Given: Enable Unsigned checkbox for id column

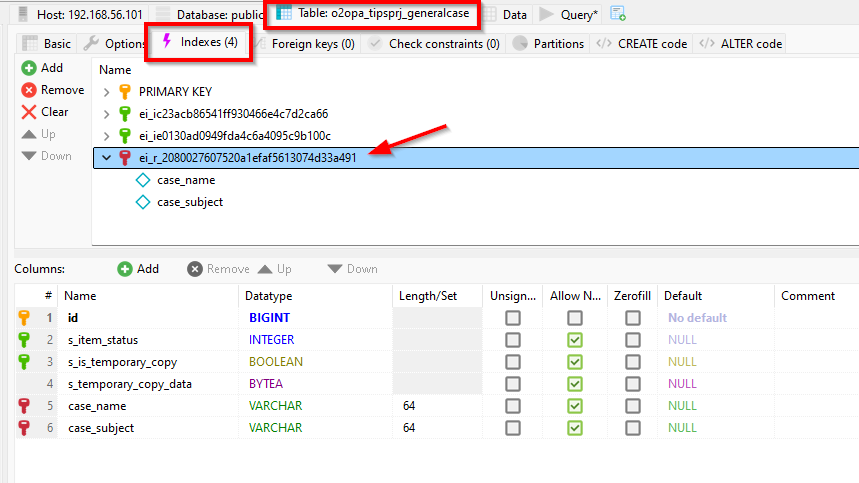Looking at the screenshot, I should tap(513, 318).
